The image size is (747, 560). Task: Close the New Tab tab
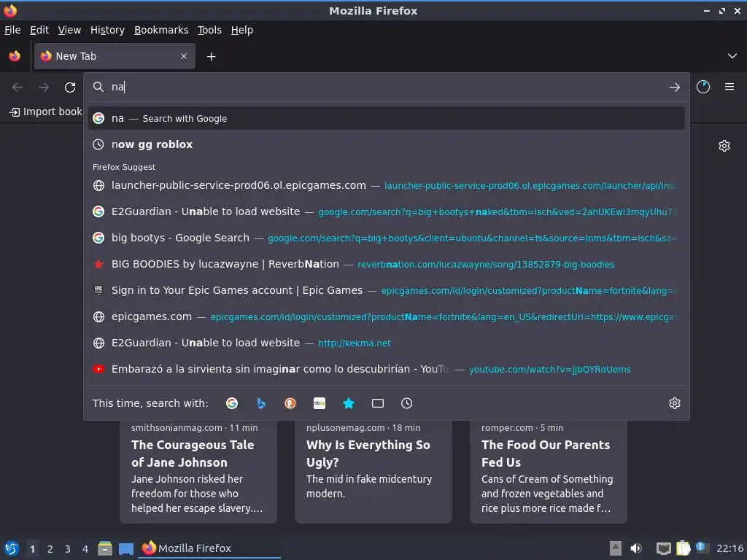184,56
